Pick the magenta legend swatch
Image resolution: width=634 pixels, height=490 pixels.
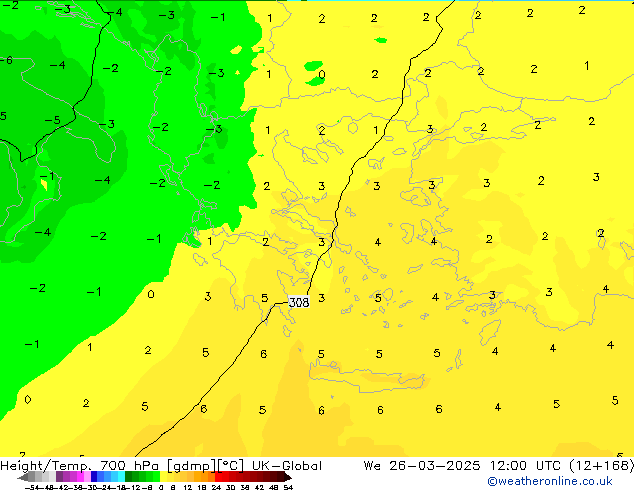[80, 476]
